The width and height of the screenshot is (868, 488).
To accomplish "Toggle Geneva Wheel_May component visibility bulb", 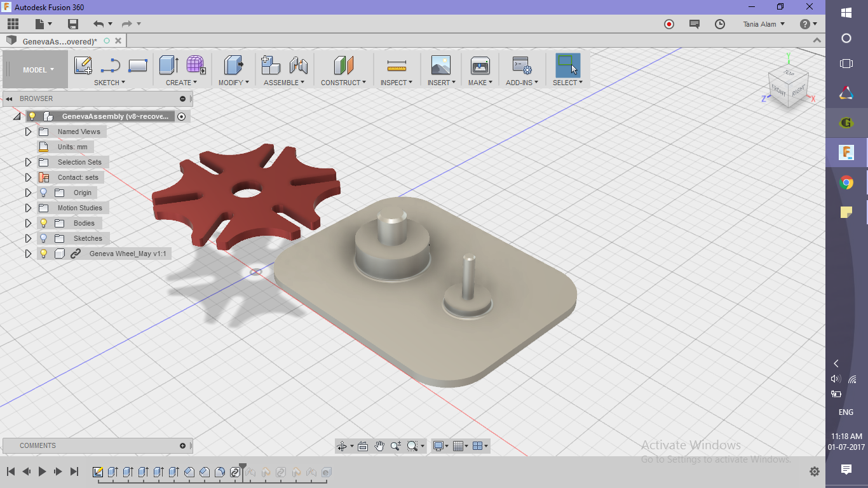I will (x=44, y=254).
